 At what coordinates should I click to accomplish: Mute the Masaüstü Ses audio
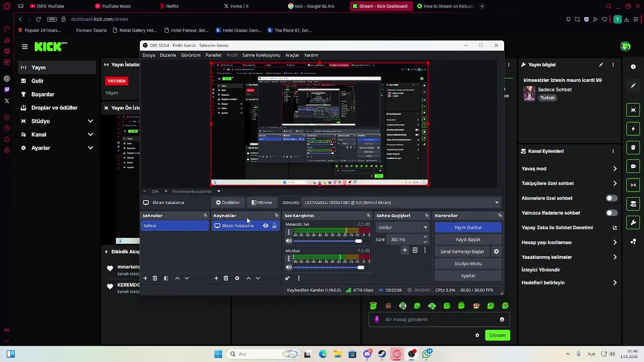[x=289, y=241]
